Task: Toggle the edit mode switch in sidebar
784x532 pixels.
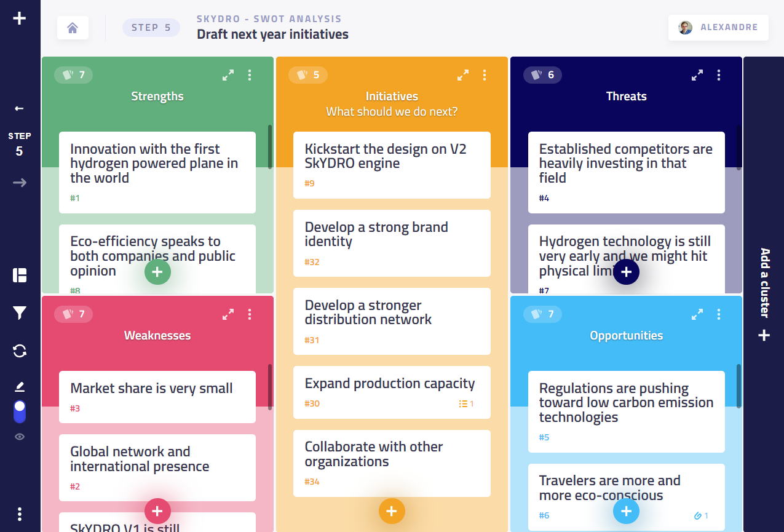Action: 20,411
